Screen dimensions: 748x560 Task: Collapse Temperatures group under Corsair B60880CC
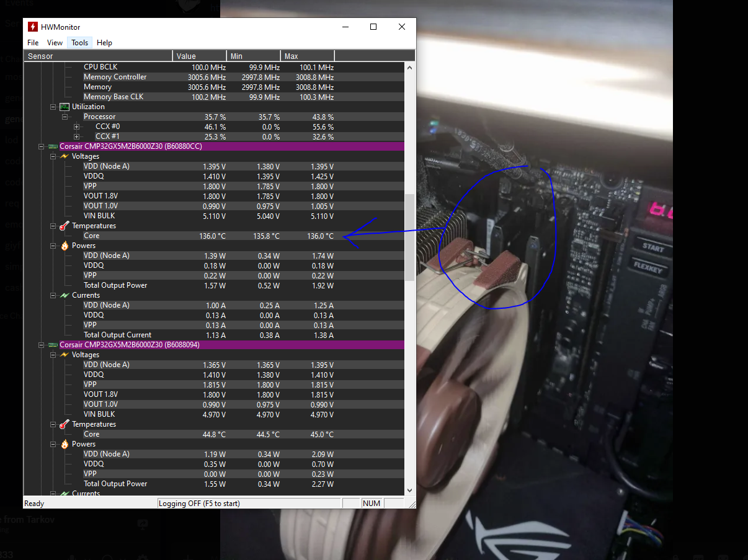pyautogui.click(x=53, y=226)
